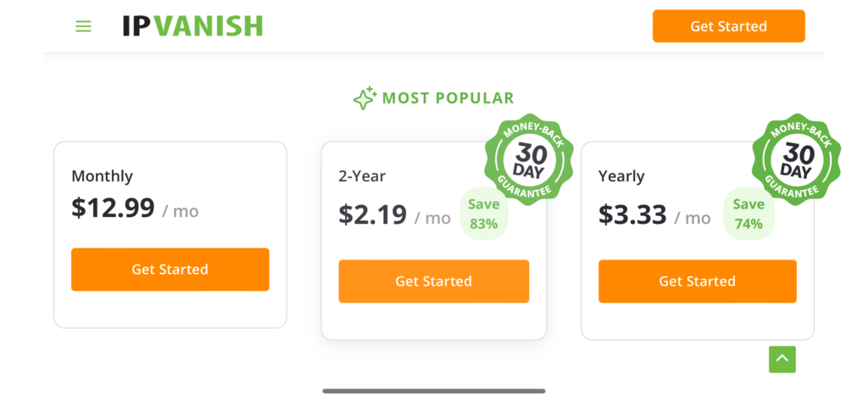The image size is (868, 401).
Task: Click the 2-Year 30 day guarantee badge
Action: coord(529,159)
